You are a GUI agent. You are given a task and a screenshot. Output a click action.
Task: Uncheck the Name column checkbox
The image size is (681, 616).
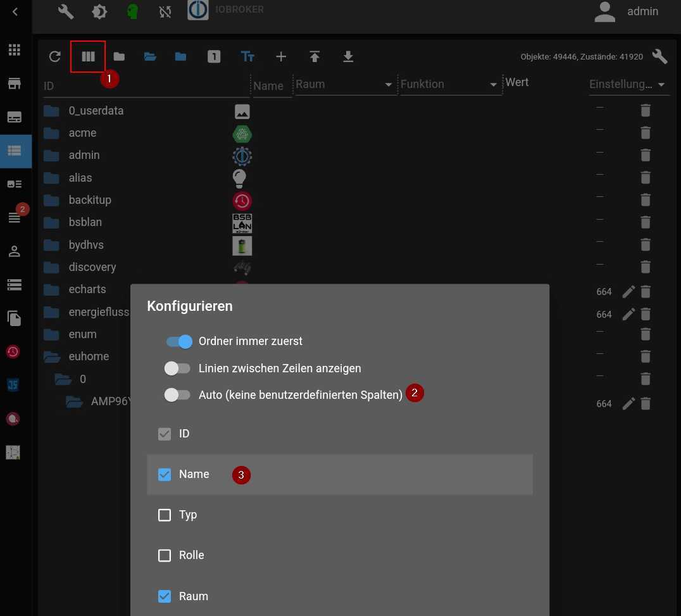coord(165,474)
